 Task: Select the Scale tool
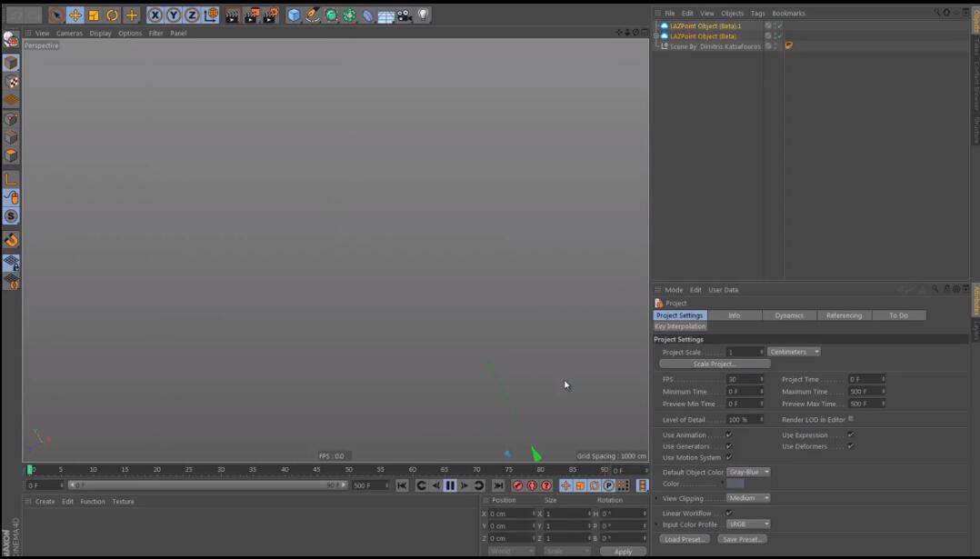pyautogui.click(x=93, y=15)
